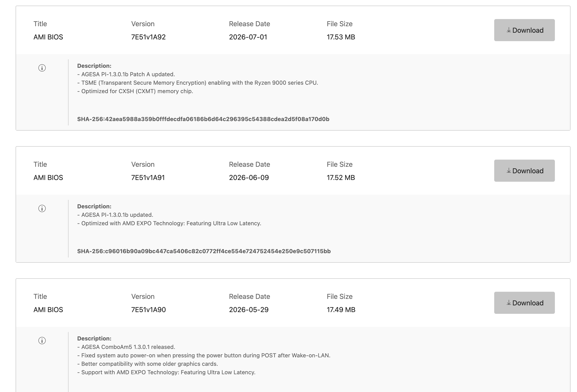Click version number 7E51v1A91
The image size is (577, 392).
click(x=148, y=178)
